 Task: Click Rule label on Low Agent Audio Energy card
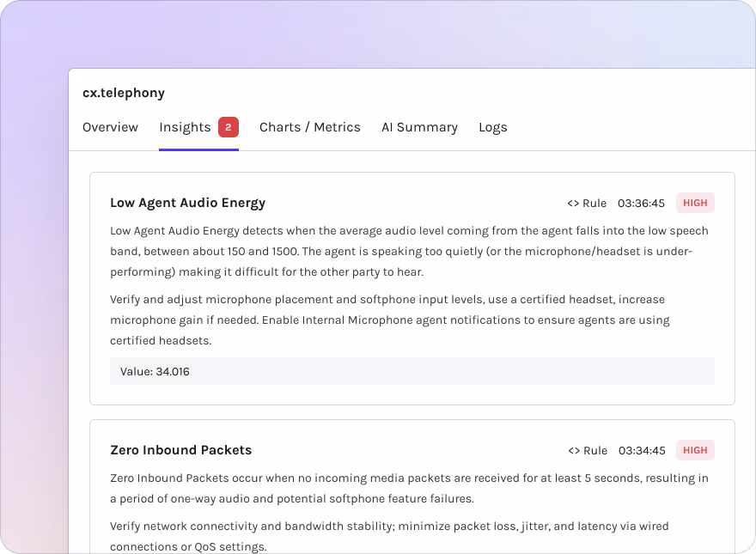click(x=594, y=204)
